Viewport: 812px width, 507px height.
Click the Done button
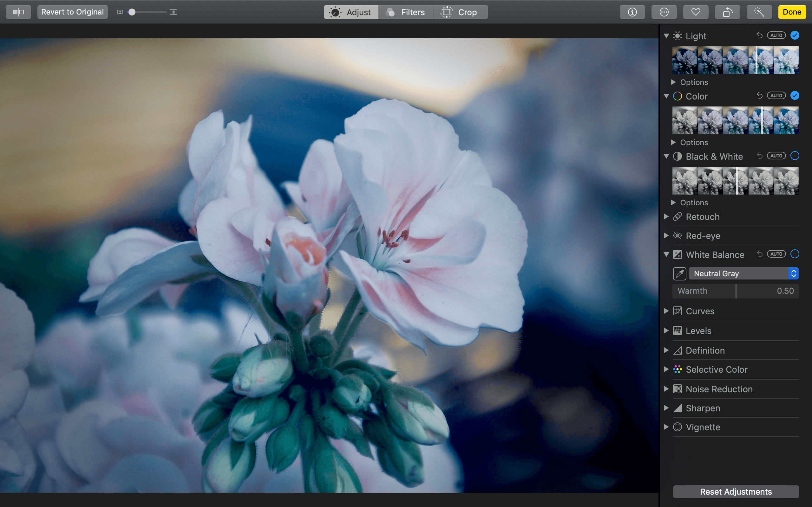(792, 12)
